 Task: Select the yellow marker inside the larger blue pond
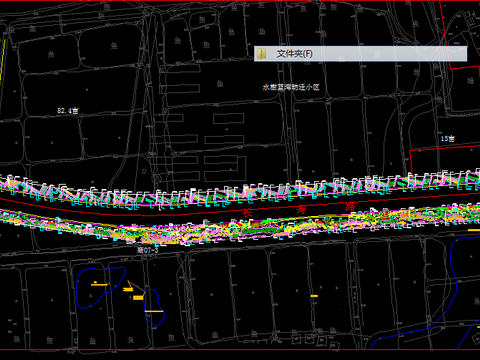tap(99, 284)
